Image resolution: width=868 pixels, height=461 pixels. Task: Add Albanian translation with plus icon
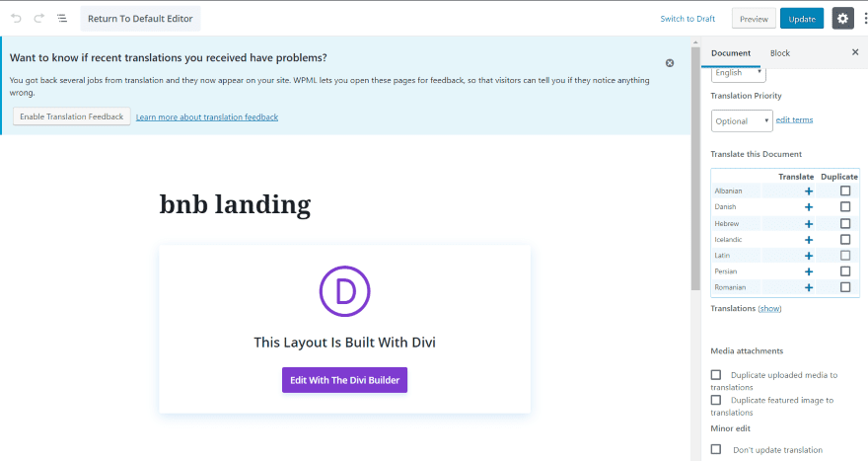pos(809,192)
